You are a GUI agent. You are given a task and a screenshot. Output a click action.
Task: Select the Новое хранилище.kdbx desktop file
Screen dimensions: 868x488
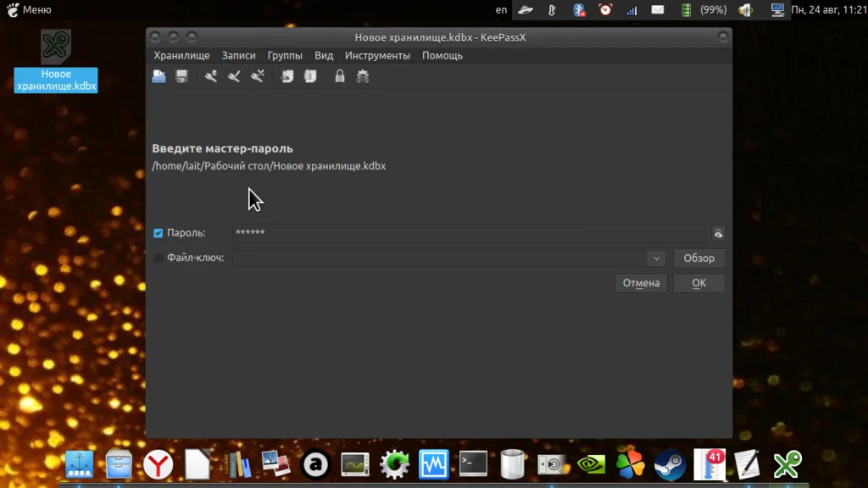click(x=56, y=61)
